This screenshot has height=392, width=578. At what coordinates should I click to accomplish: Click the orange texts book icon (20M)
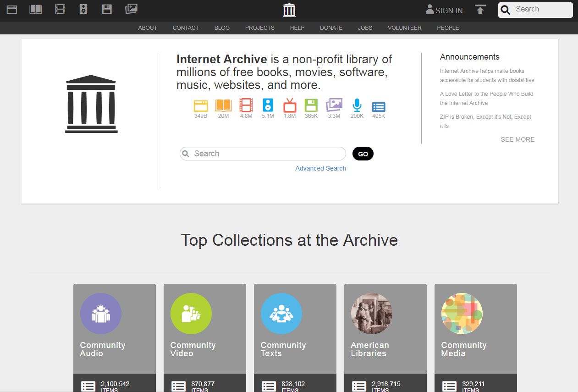223,106
